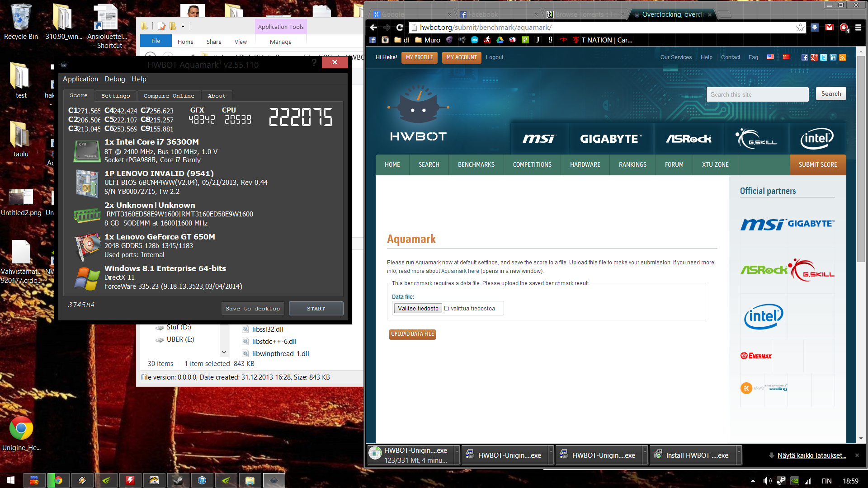
Task: Open HWBOT RSS feed icon
Action: pyautogui.click(x=843, y=57)
